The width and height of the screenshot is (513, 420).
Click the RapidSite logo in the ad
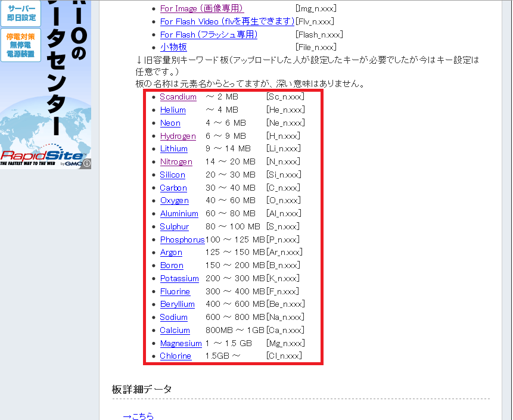(41, 155)
